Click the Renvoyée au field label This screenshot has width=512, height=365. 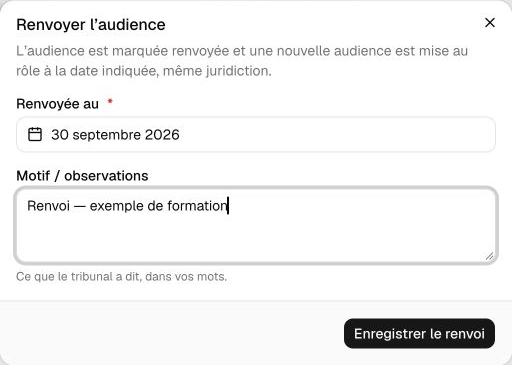[57, 104]
